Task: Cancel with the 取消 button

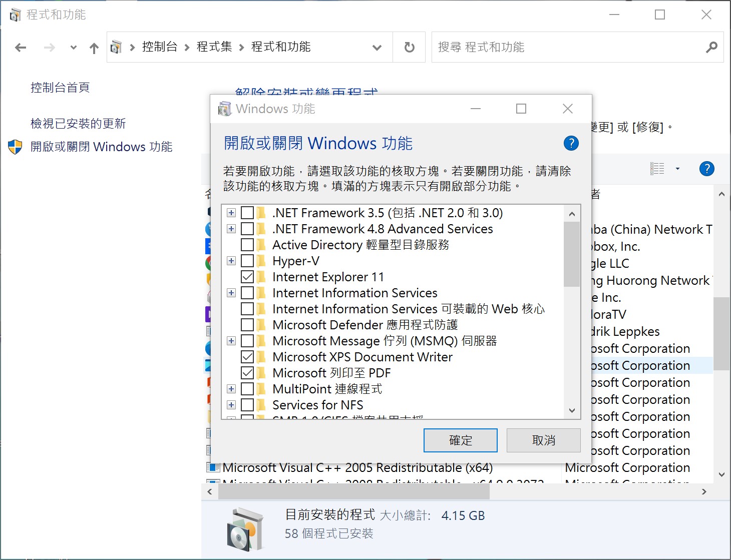Action: pyautogui.click(x=544, y=440)
